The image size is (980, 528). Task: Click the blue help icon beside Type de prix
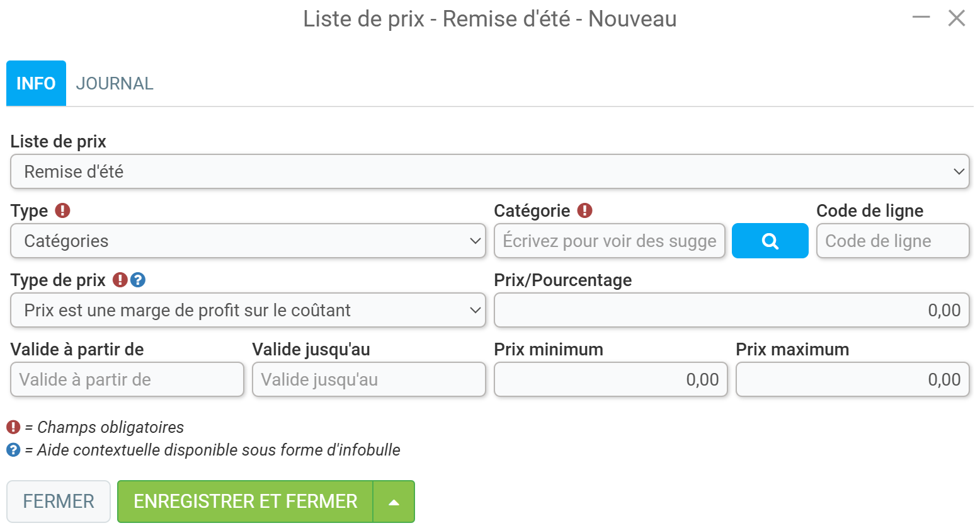point(138,280)
